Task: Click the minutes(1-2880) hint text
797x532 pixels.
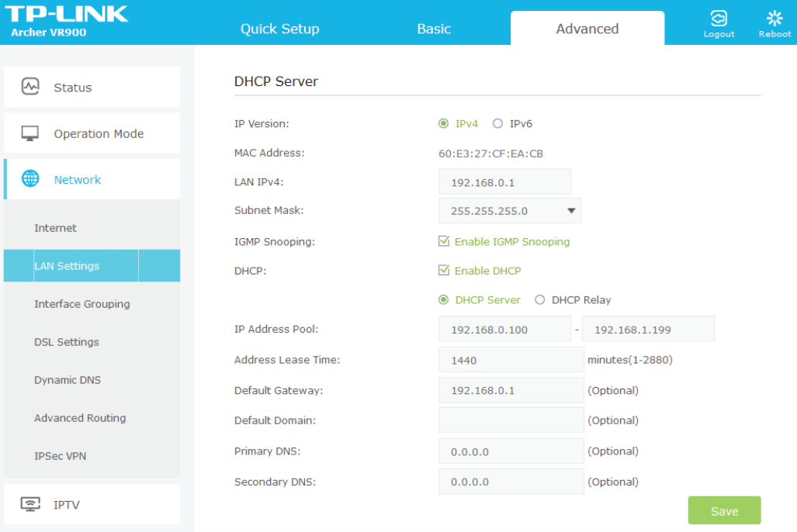Action: pyautogui.click(x=630, y=360)
